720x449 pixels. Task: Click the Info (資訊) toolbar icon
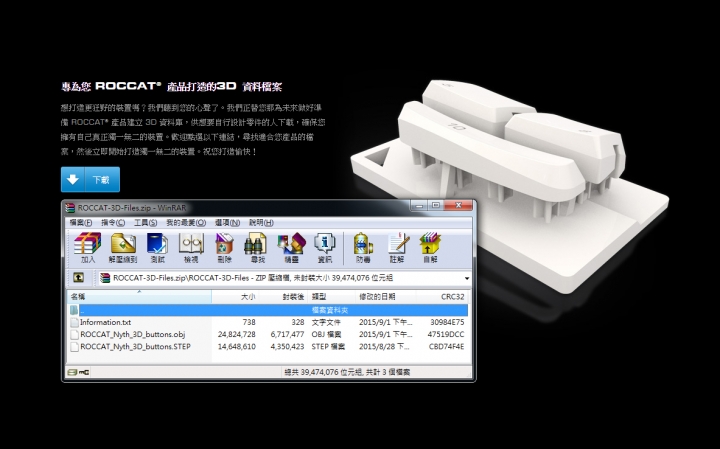click(x=325, y=247)
